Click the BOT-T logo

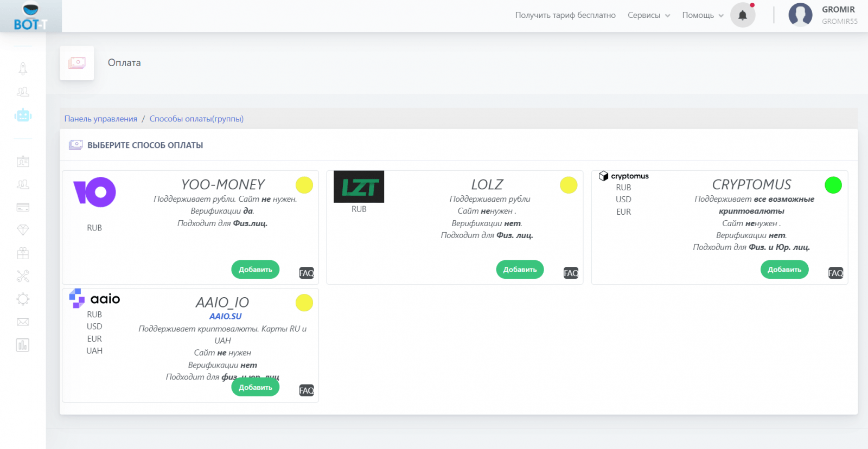tap(30, 16)
